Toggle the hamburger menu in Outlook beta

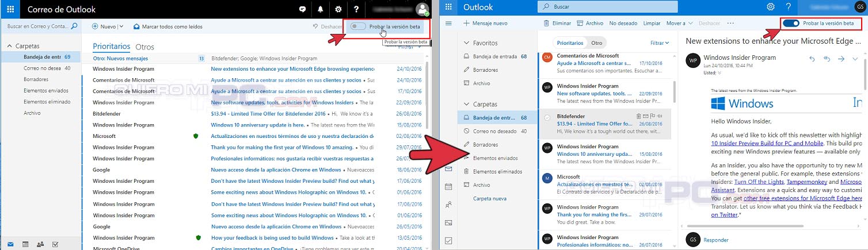449,24
